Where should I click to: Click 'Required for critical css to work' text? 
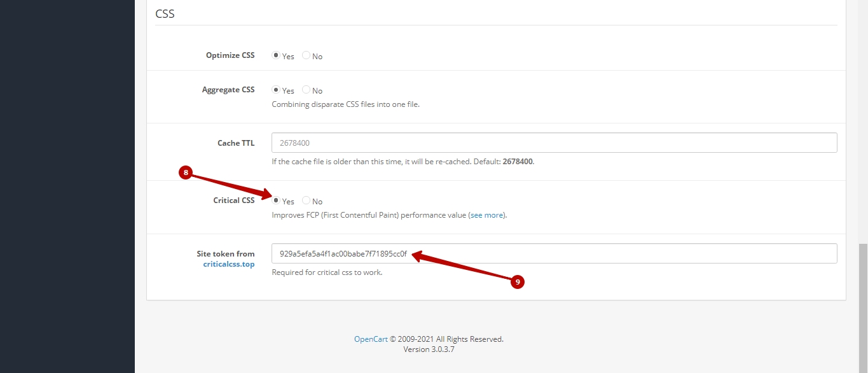(327, 272)
